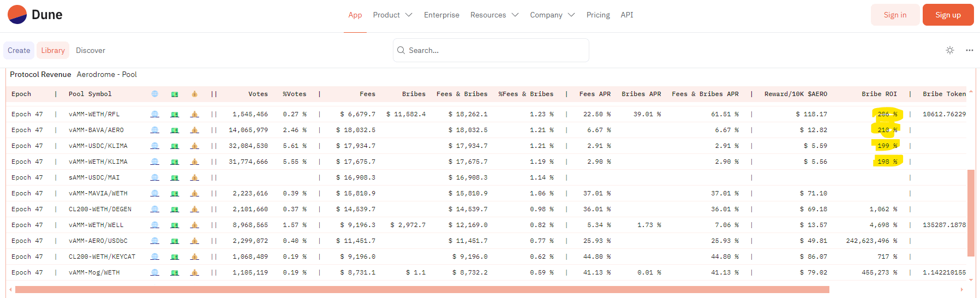
Task: Open the Enterprise page
Action: pyautogui.click(x=441, y=15)
